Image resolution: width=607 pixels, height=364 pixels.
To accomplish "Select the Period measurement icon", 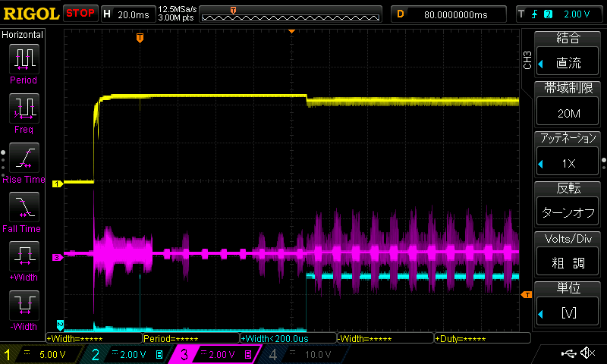I will [x=24, y=59].
